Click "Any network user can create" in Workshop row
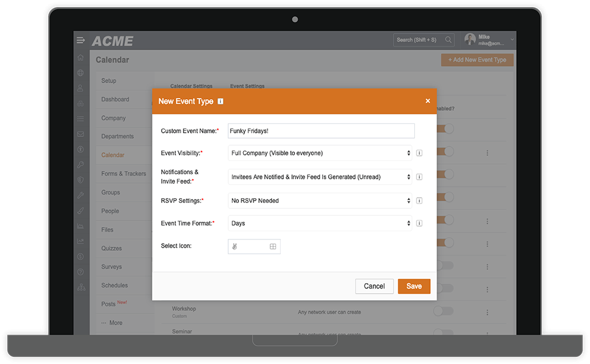This screenshot has width=590, height=364. click(330, 312)
